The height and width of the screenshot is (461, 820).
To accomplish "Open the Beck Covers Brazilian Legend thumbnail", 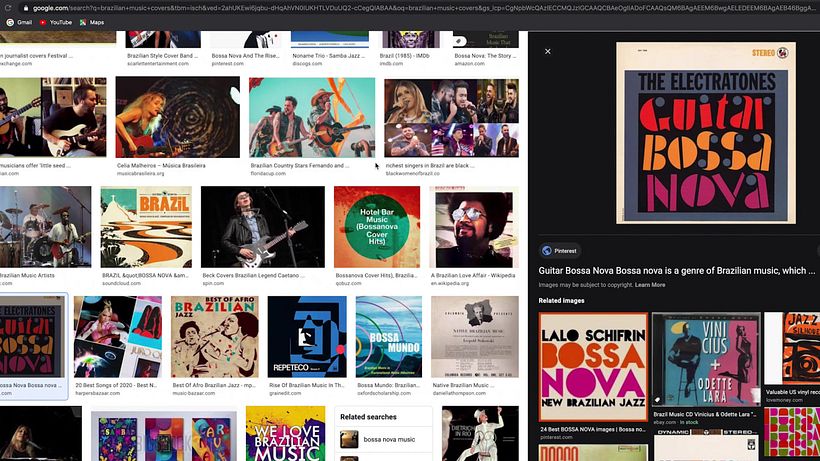I will [x=263, y=227].
